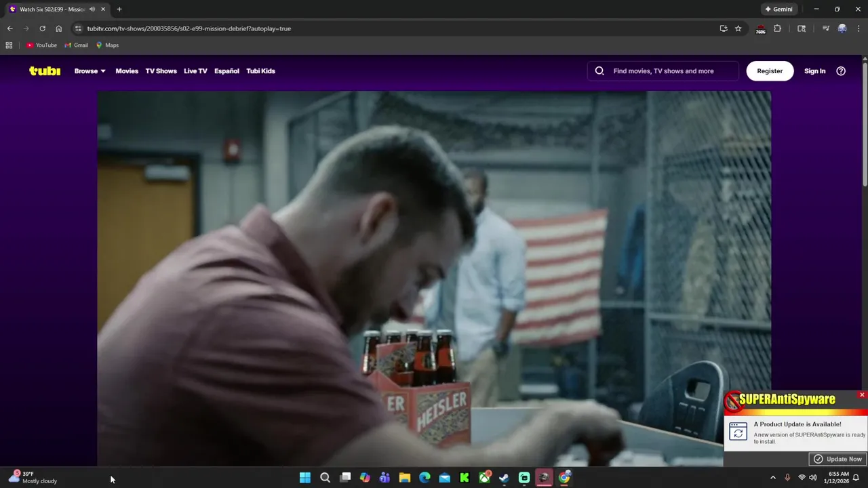Show hidden system tray icons
The width and height of the screenshot is (868, 488).
(x=772, y=478)
